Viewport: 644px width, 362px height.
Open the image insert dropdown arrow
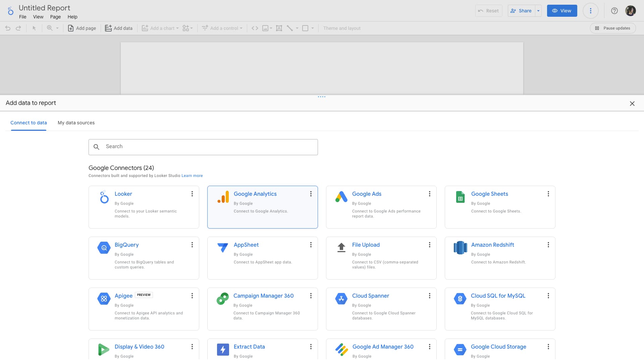pos(271,28)
